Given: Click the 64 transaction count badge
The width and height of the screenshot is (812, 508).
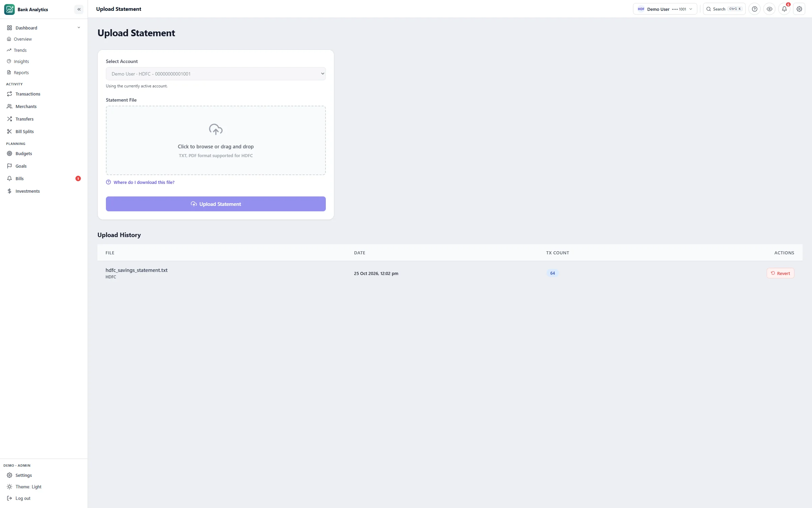Looking at the screenshot, I should click(552, 273).
